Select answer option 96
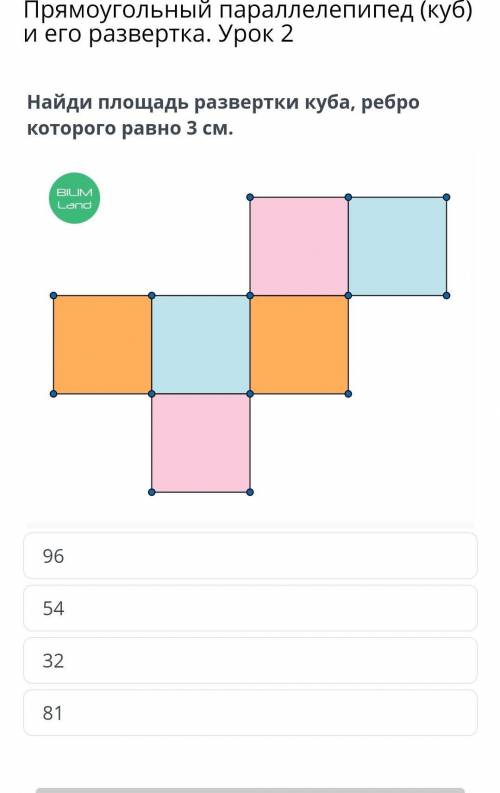Viewport: 500px width, 793px height. click(x=250, y=556)
